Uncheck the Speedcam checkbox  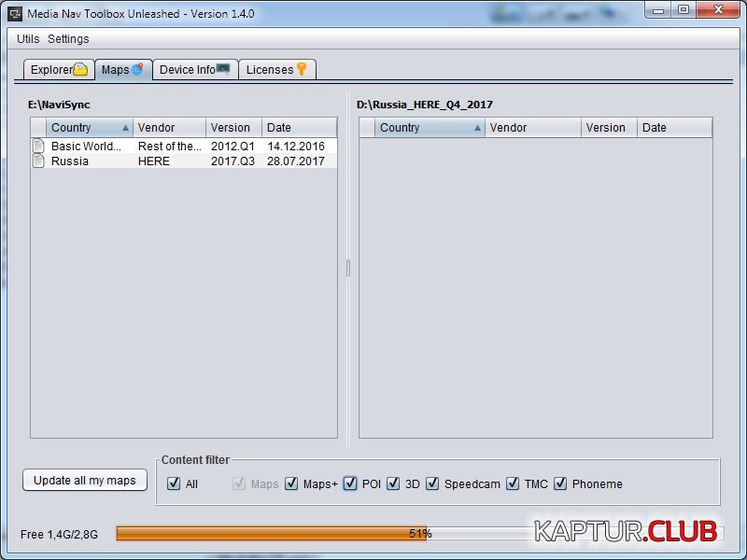(432, 483)
